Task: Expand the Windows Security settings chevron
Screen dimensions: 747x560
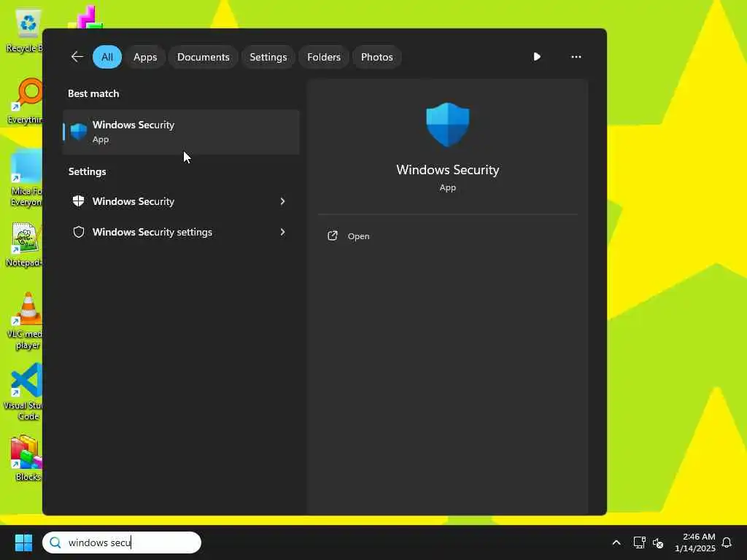Action: point(282,232)
